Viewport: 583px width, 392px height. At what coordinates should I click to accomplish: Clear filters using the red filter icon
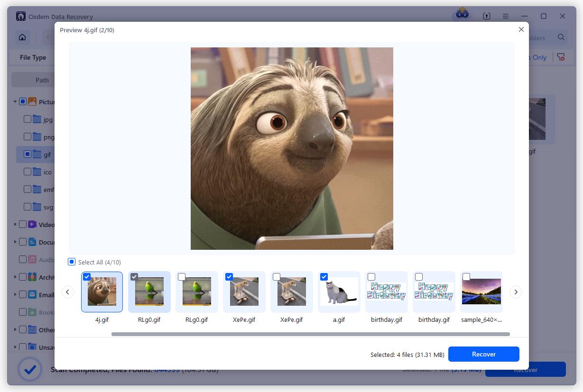coord(562,56)
